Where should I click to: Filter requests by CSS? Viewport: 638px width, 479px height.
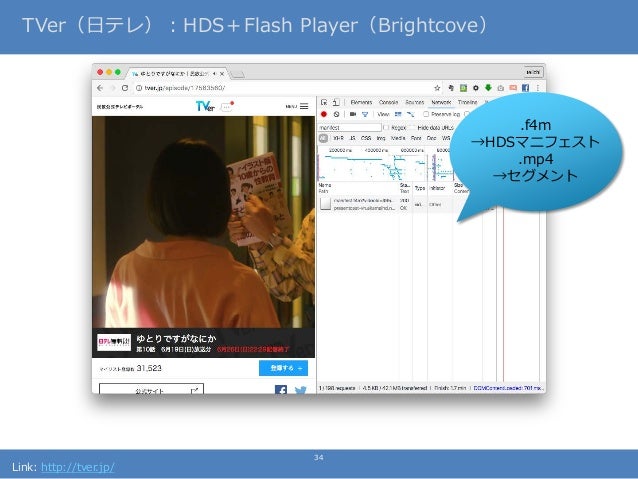[x=366, y=138]
